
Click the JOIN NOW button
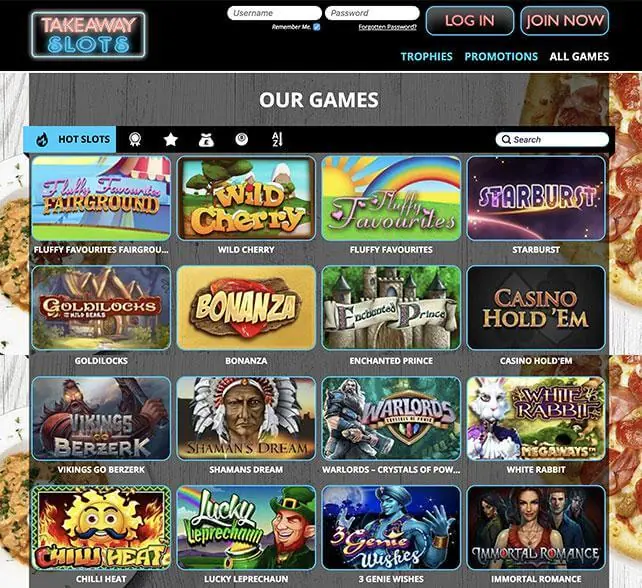[x=565, y=20]
